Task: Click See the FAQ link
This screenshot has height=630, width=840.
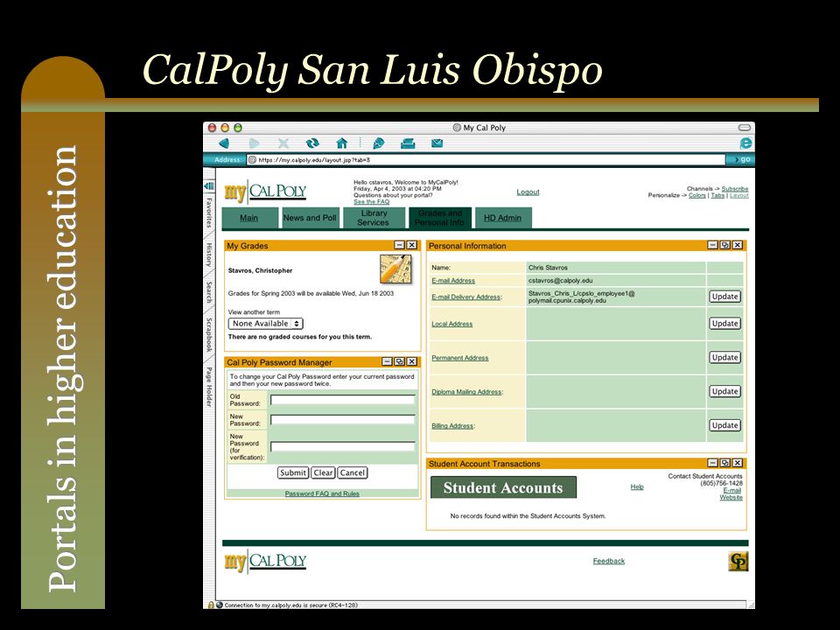Action: click(371, 202)
